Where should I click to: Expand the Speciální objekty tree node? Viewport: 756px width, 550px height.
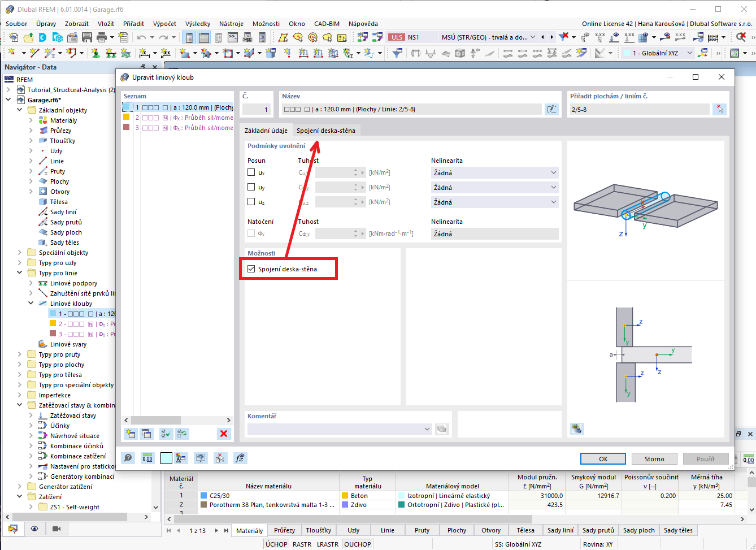point(20,253)
